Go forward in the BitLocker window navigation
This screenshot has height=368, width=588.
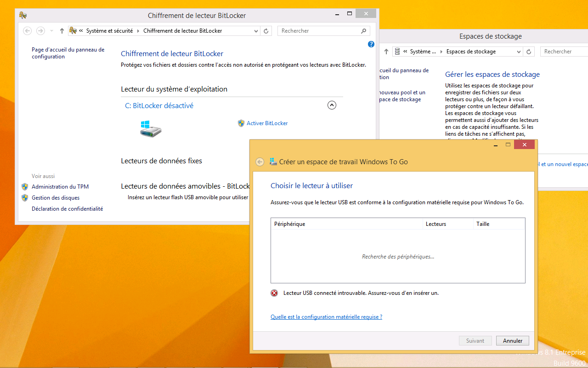[x=40, y=31]
